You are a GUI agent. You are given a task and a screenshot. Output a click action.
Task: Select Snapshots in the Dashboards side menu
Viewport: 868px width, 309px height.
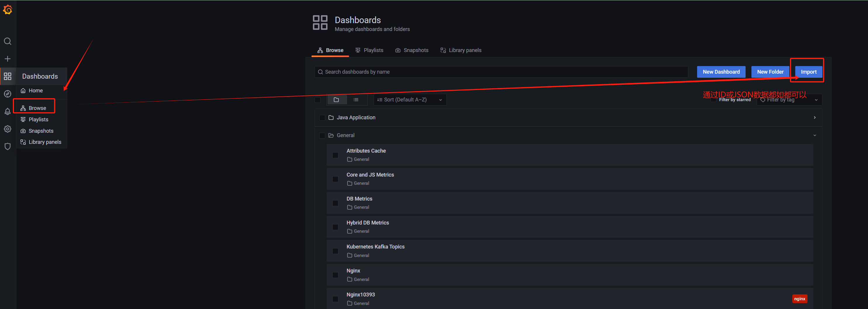point(41,131)
